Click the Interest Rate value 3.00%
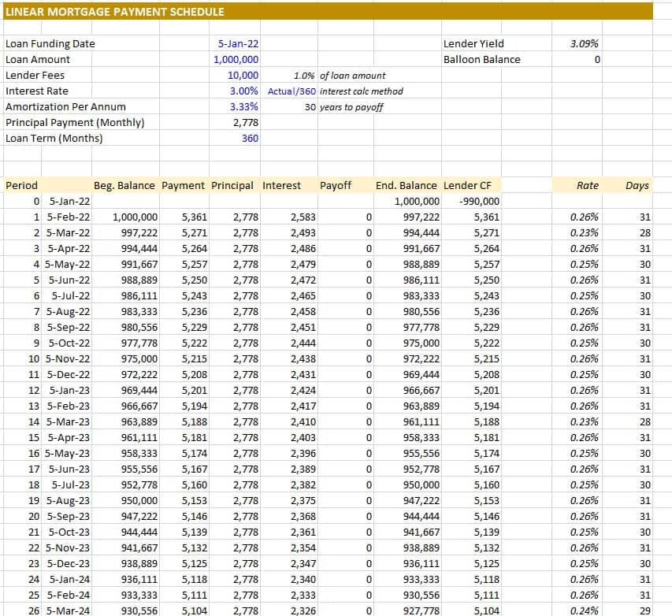Screen dimensions: 672x616 244,91
